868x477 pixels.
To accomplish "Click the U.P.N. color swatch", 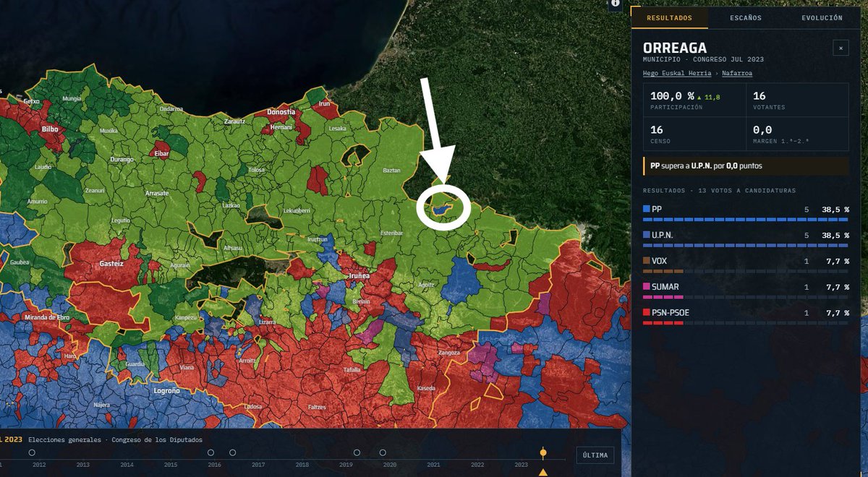I will coord(646,236).
